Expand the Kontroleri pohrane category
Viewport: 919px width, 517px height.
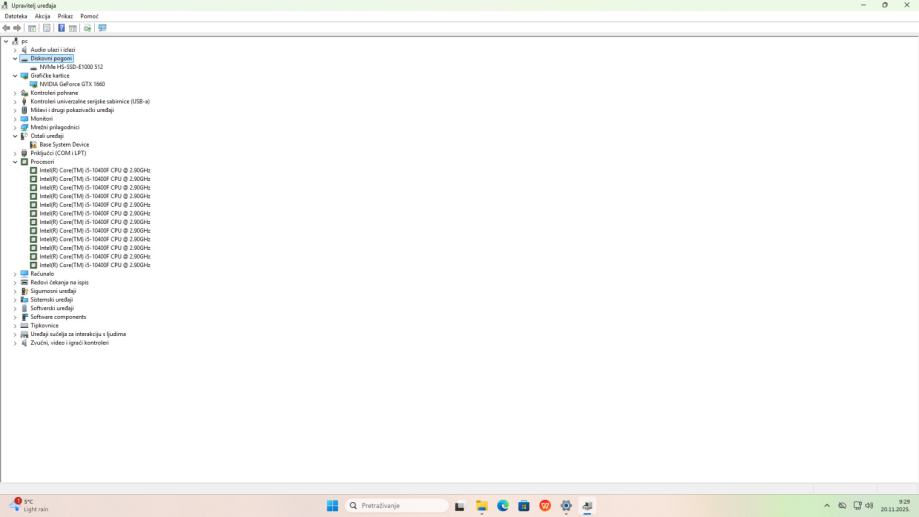tap(15, 93)
